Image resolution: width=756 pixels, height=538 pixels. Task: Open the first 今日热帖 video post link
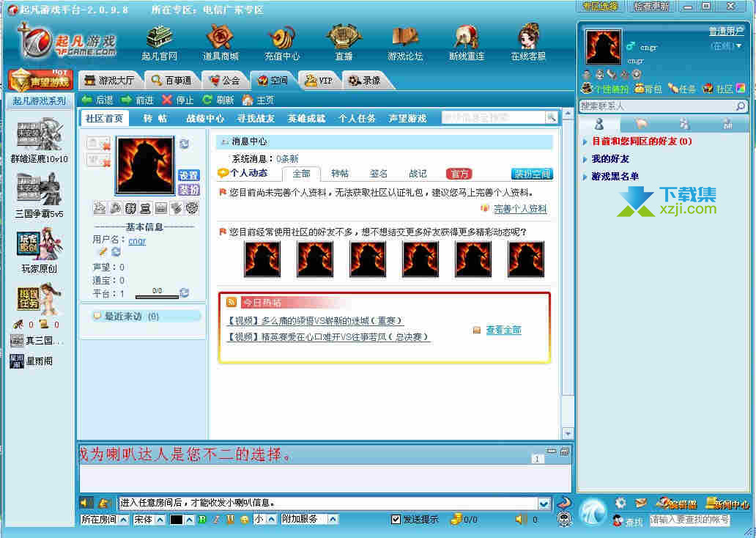coord(315,321)
